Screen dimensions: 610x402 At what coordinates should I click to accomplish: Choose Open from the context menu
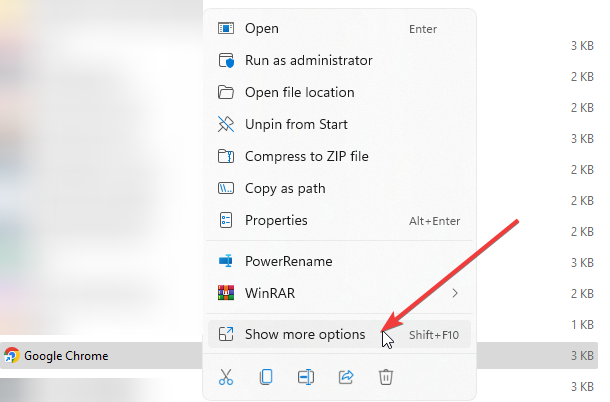pos(339,28)
